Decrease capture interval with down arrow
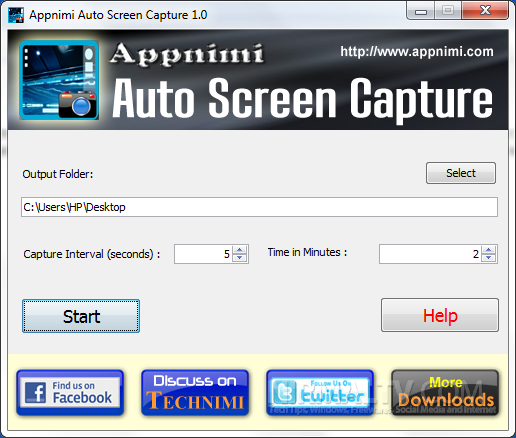516x438 pixels. click(x=239, y=258)
